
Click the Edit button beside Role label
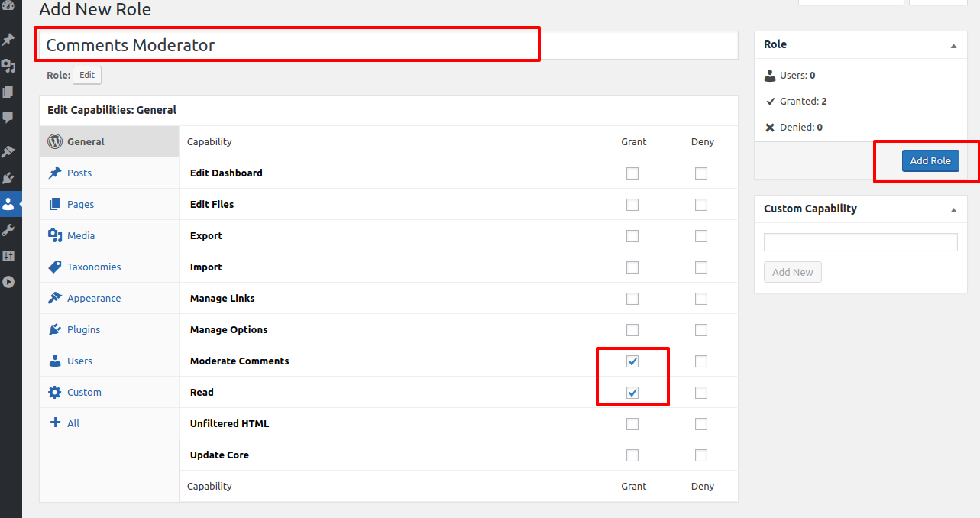pyautogui.click(x=86, y=75)
